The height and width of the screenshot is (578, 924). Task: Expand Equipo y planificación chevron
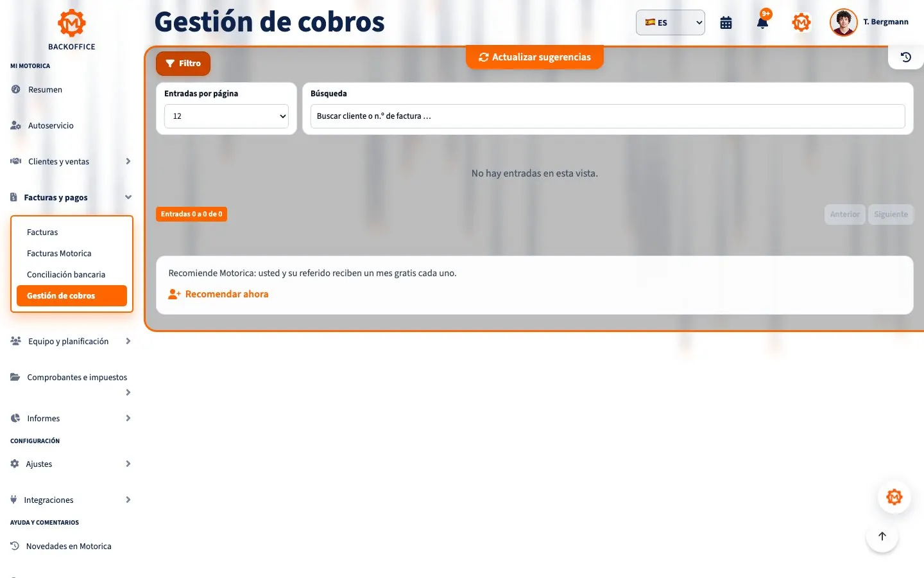pos(128,341)
